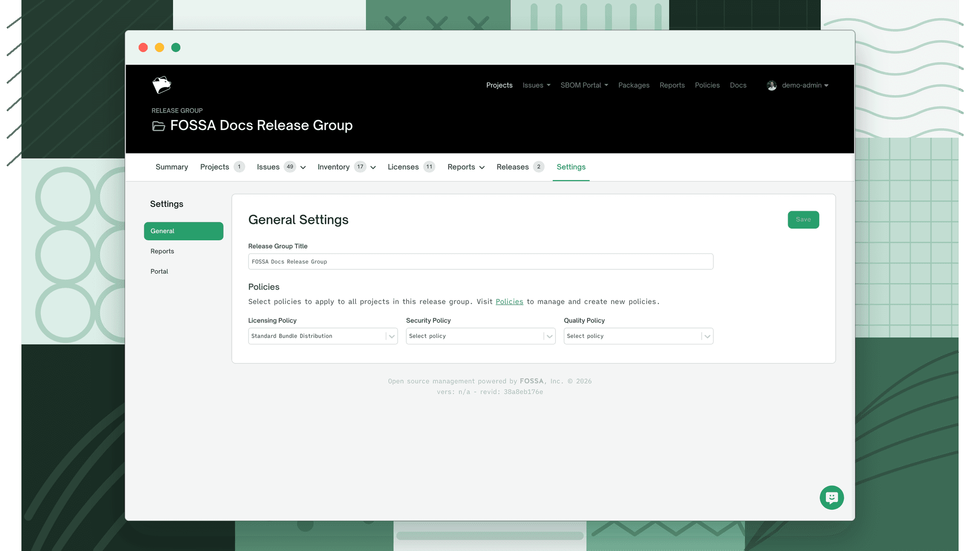Open the Quality Policy dropdown

click(x=639, y=336)
